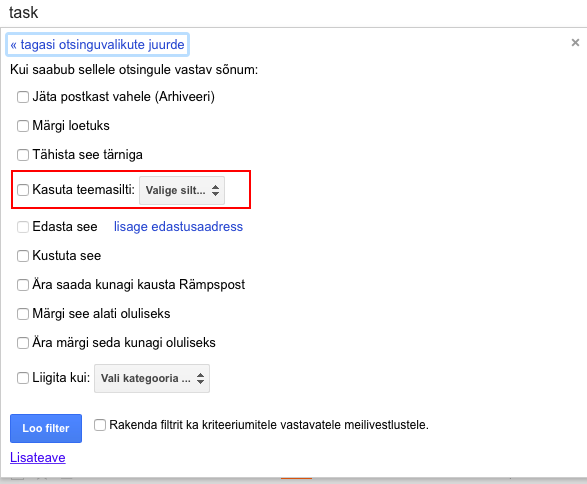The height and width of the screenshot is (484, 587).
Task: Click arrows icon on 'Vali kategooria' selector
Action: pyautogui.click(x=201, y=378)
